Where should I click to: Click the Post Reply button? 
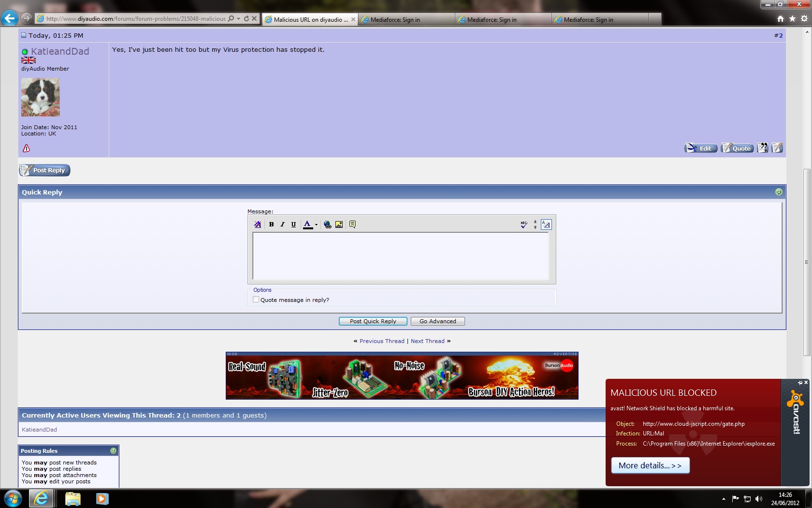44,170
